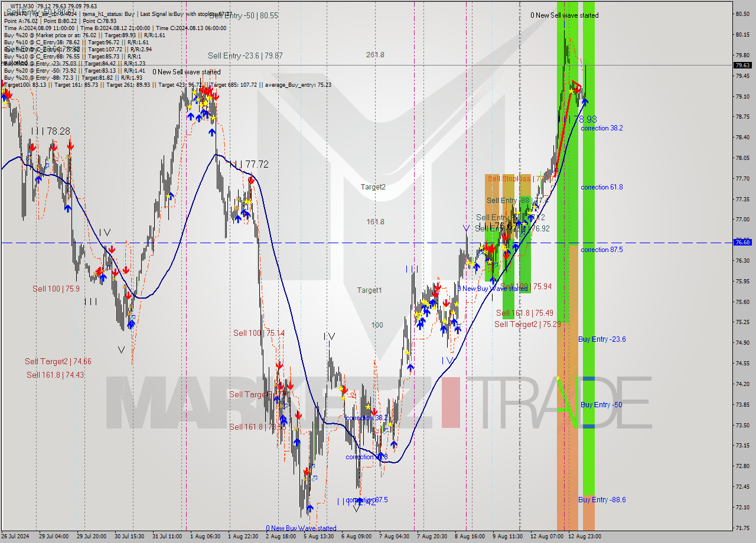Image resolution: width=756 pixels, height=543 pixels.
Task: Select the 'Sell Target2 | 74.66' label
Action: (x=58, y=362)
